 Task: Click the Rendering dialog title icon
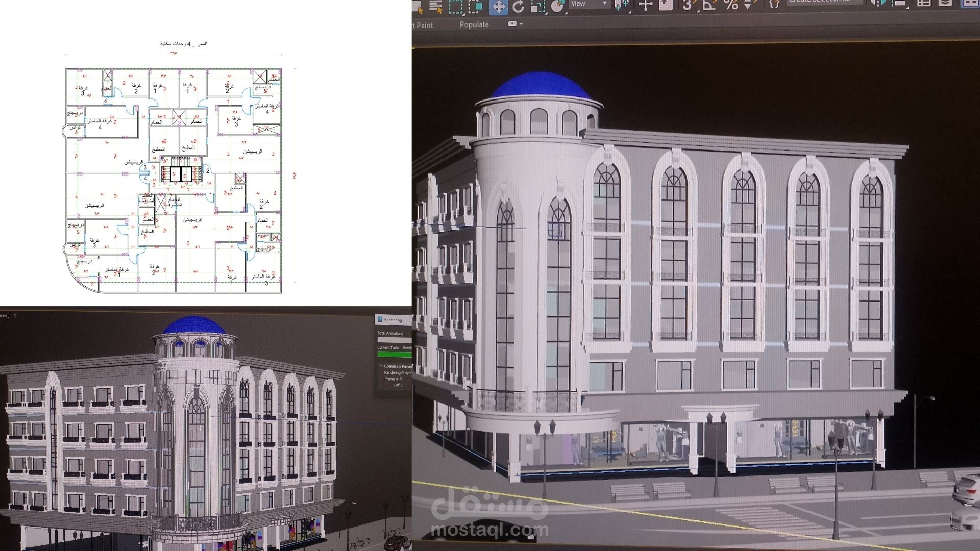pyautogui.click(x=380, y=320)
